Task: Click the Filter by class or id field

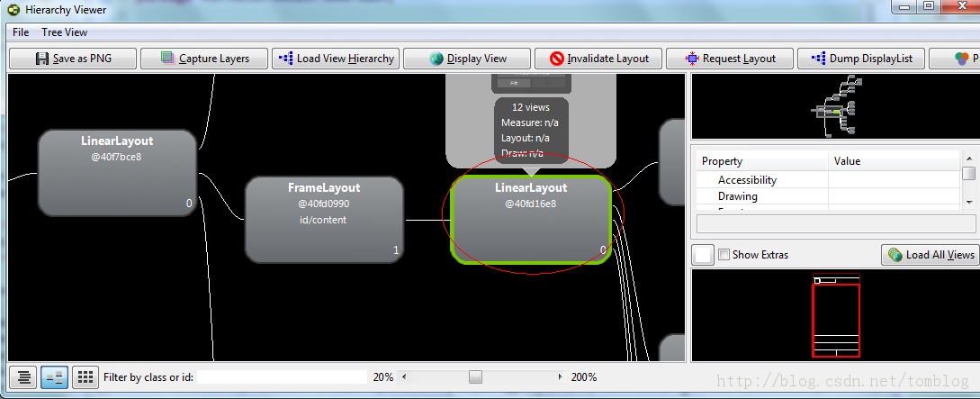Action: pyautogui.click(x=283, y=377)
